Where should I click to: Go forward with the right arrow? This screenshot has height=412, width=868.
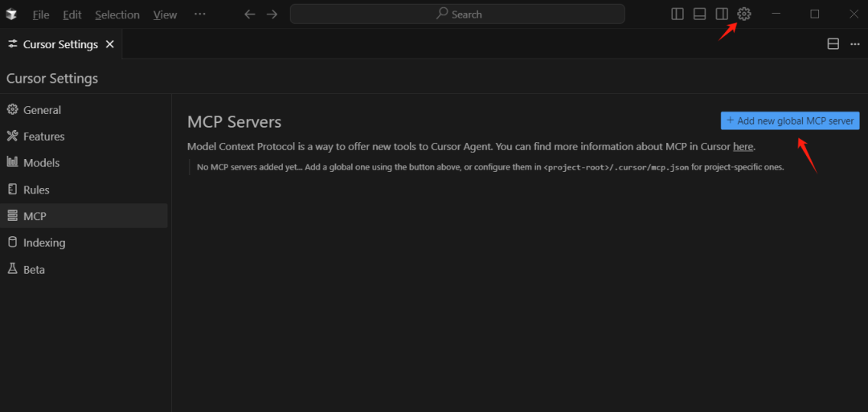(x=272, y=14)
